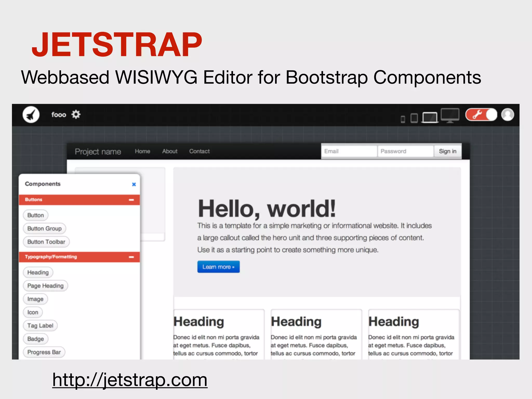Select the Tag Label component
This screenshot has height=399, width=532.
point(40,325)
